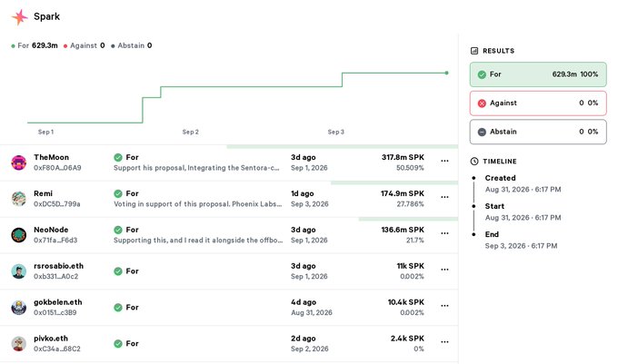Select the Abstain results bar
618x364 pixels.
[x=538, y=132]
